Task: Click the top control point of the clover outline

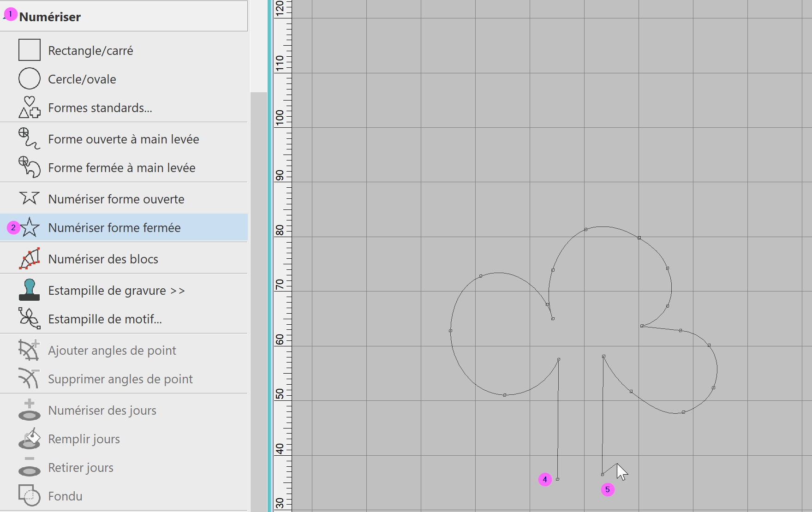Action: (586, 229)
